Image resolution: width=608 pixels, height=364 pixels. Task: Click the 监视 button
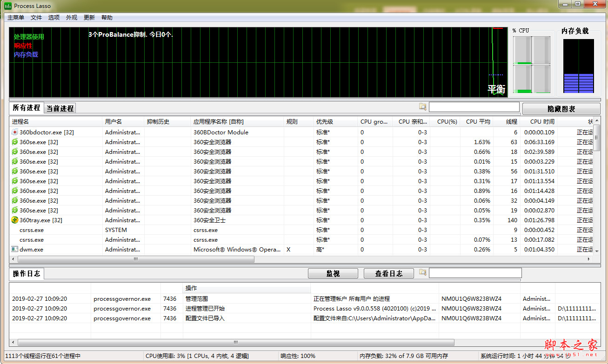click(333, 274)
